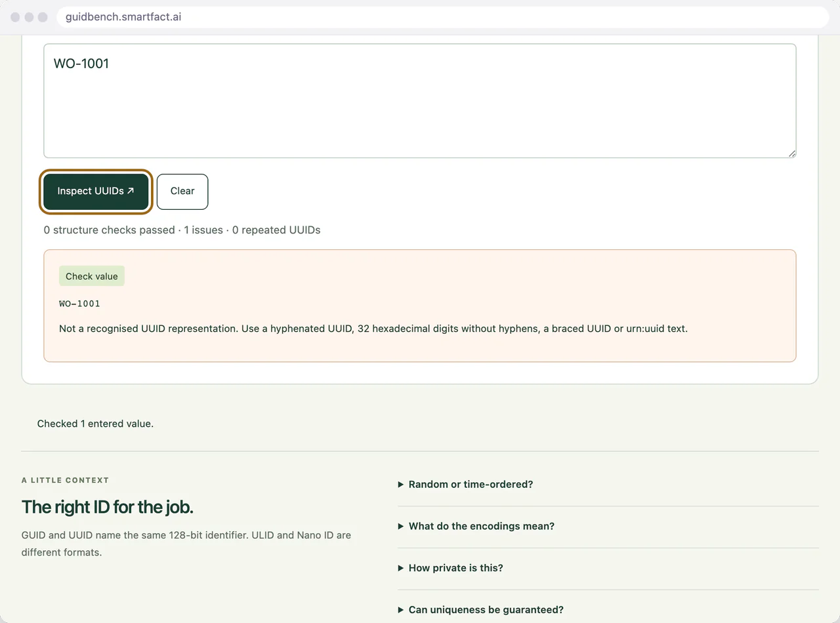The image size is (840, 623).
Task: Grab the textarea resize handle corner
Action: [792, 154]
